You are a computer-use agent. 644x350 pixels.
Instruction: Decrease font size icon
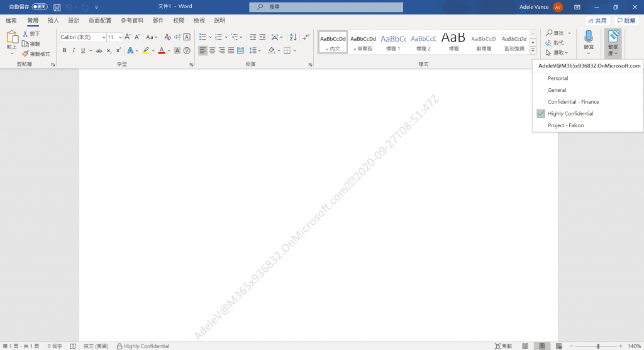[137, 37]
